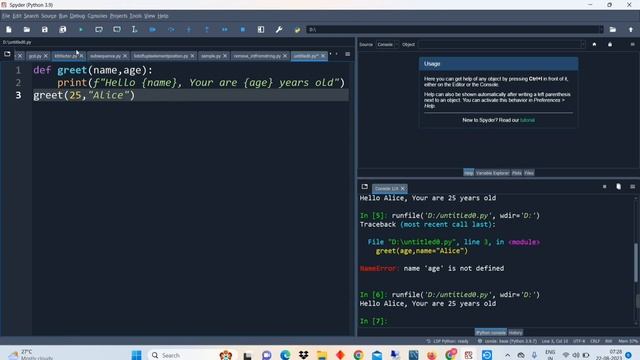This screenshot has width=640, height=360.
Task: Save all open files
Action: click(x=62, y=29)
